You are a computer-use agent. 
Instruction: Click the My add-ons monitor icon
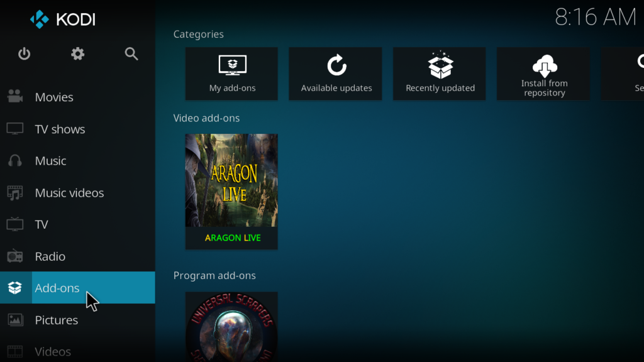tap(233, 65)
